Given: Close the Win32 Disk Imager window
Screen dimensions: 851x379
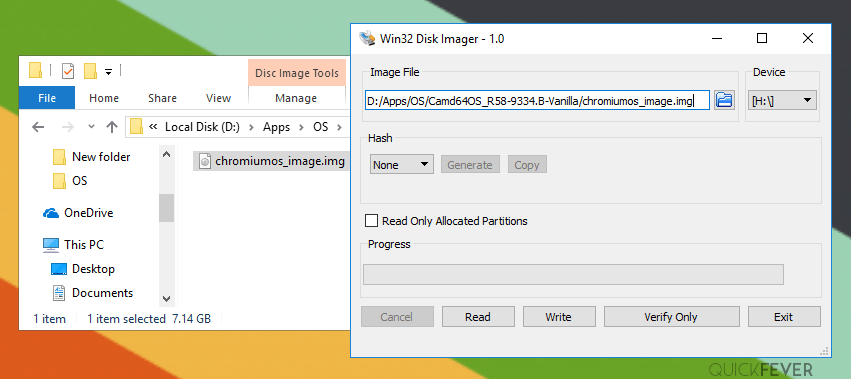Looking at the screenshot, I should click(x=808, y=38).
